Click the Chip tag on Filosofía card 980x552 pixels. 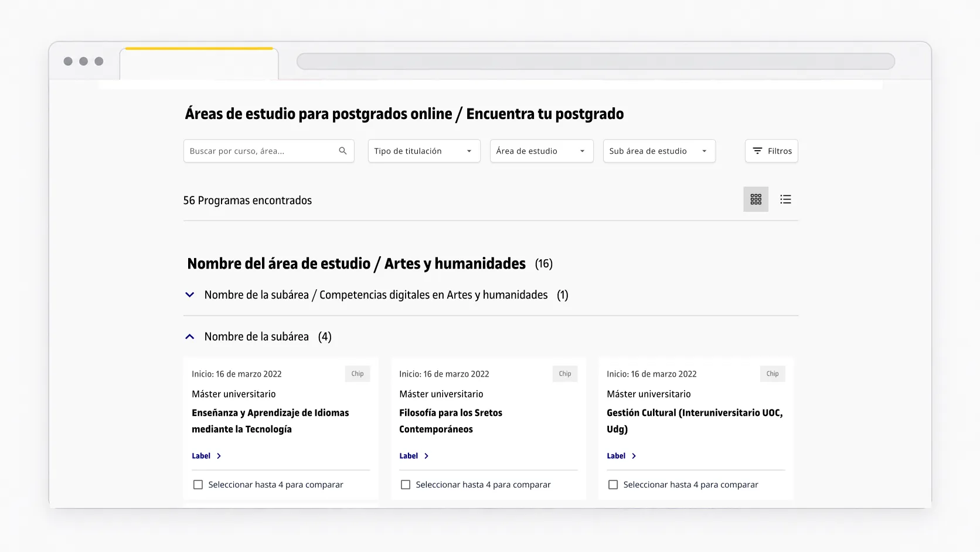point(565,374)
